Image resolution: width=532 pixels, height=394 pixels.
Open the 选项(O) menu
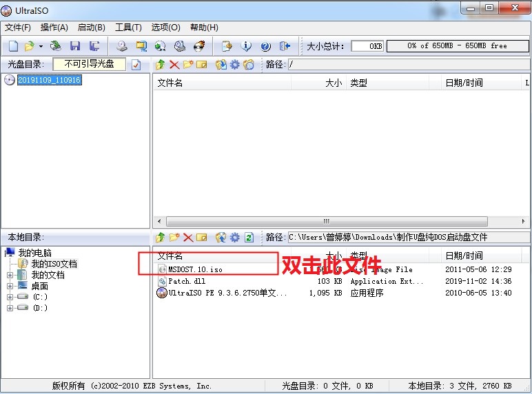pos(166,28)
